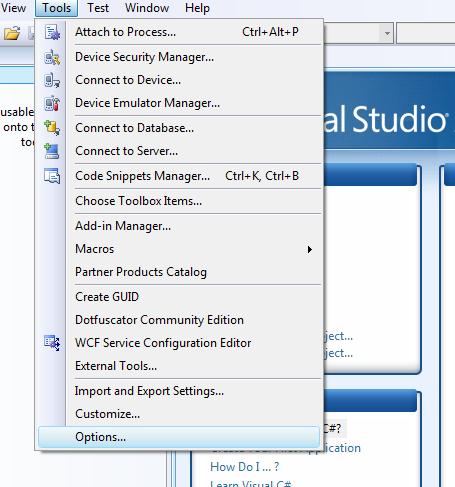Click the empty toolbar input field
Screen dimensions: 455x487
tap(425, 33)
